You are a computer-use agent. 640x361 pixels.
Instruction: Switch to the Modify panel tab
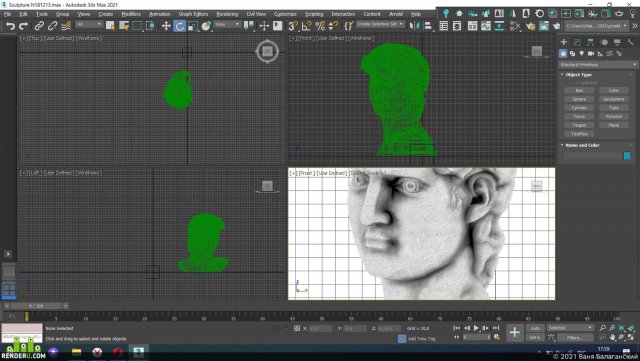(x=577, y=42)
